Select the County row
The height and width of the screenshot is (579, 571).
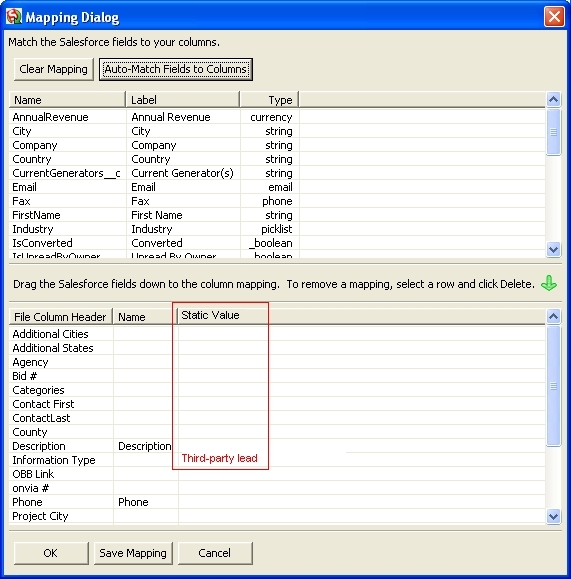pos(277,432)
